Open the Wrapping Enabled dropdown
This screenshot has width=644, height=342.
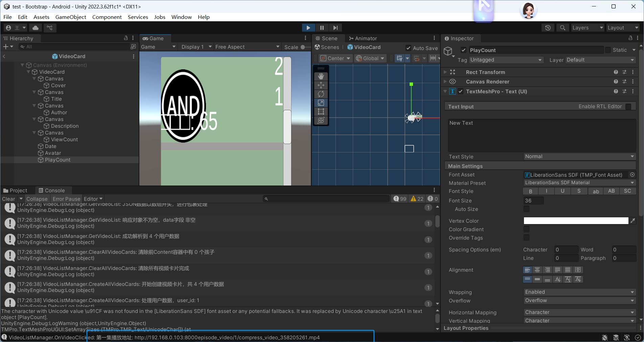tap(580, 292)
